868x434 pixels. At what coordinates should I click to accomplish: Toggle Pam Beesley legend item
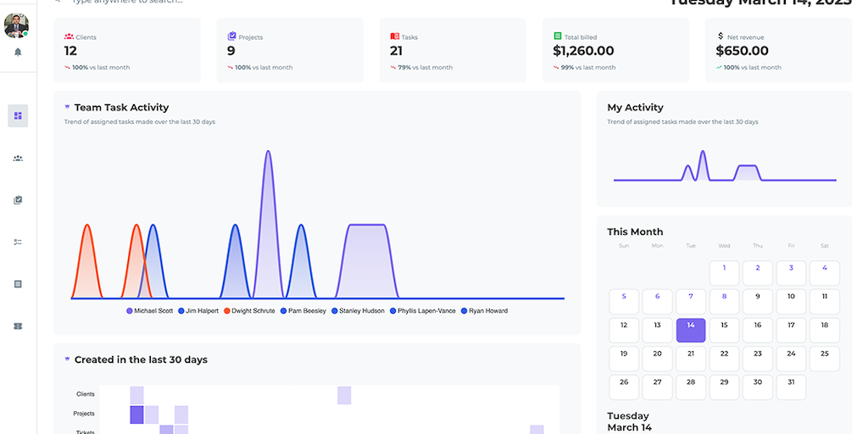point(302,311)
